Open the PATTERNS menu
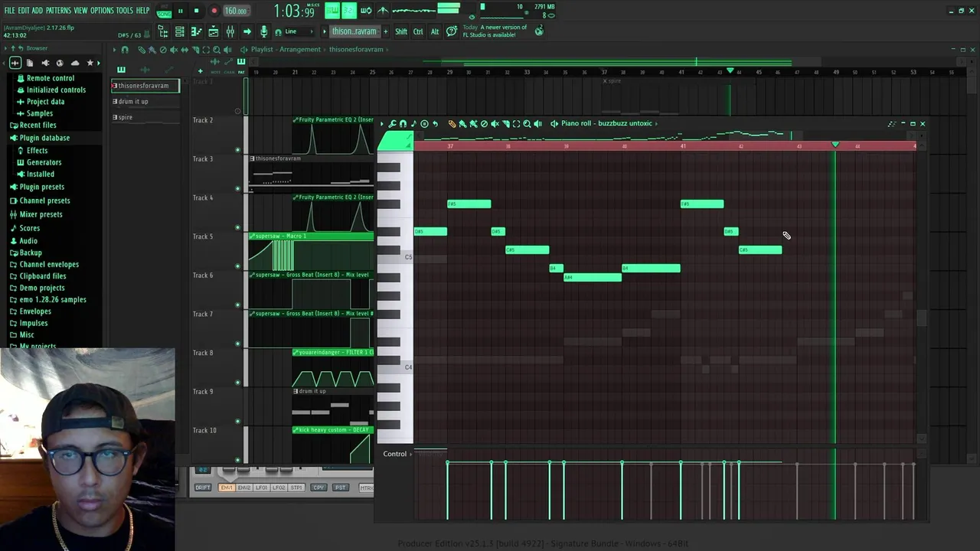This screenshot has height=551, width=980. pos(58,10)
